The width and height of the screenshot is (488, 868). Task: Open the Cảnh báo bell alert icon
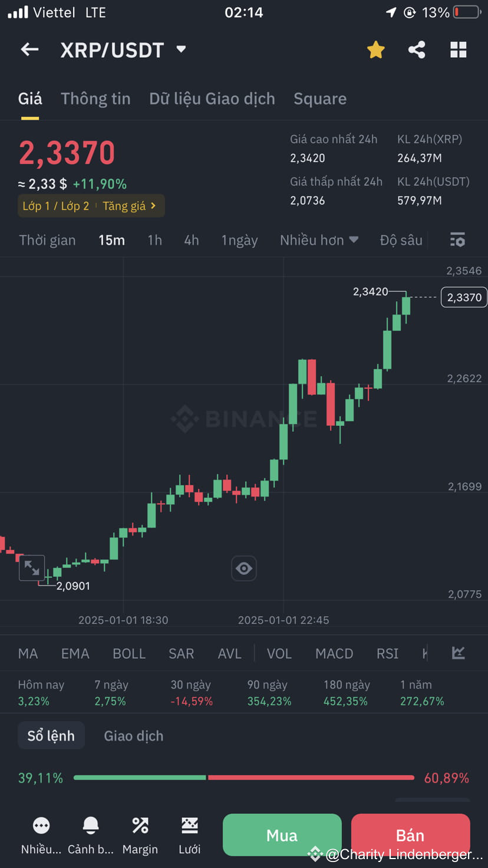tap(91, 826)
